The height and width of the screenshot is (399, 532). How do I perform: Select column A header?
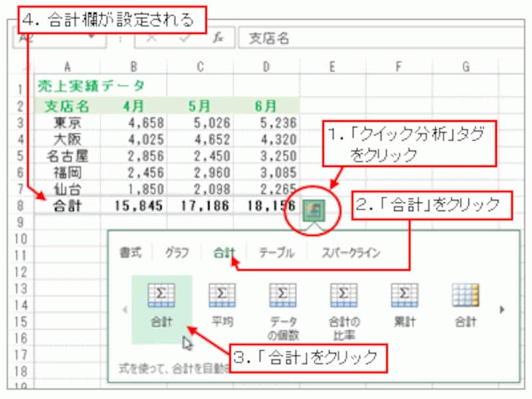(x=67, y=67)
